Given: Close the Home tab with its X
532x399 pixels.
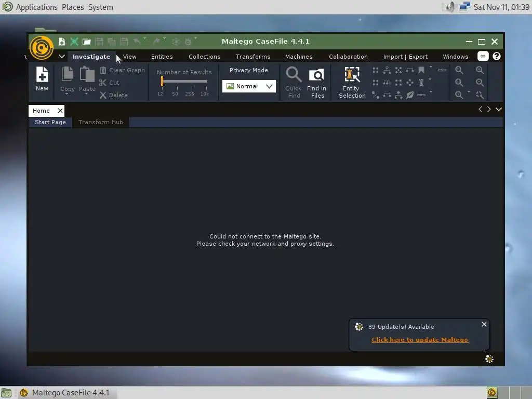Looking at the screenshot, I should point(60,111).
